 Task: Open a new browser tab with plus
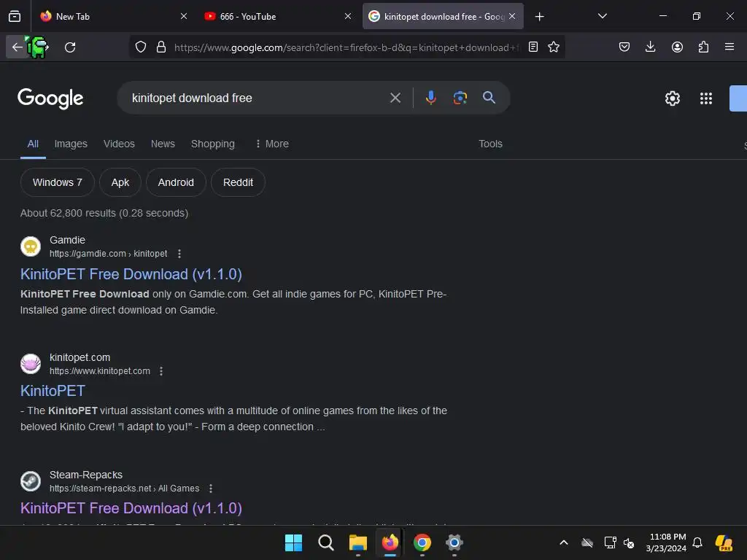tap(539, 17)
